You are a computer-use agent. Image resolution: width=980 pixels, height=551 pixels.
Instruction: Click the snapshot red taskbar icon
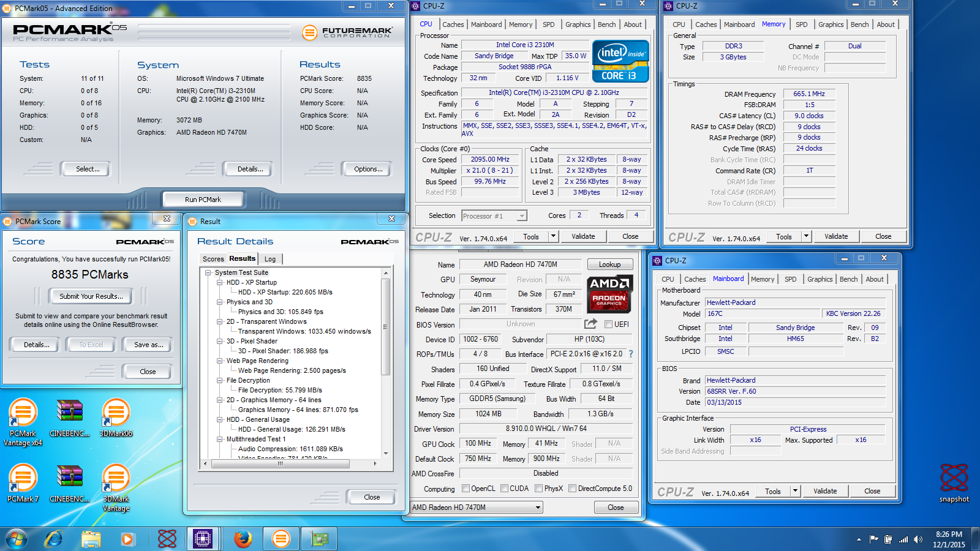tap(167, 539)
